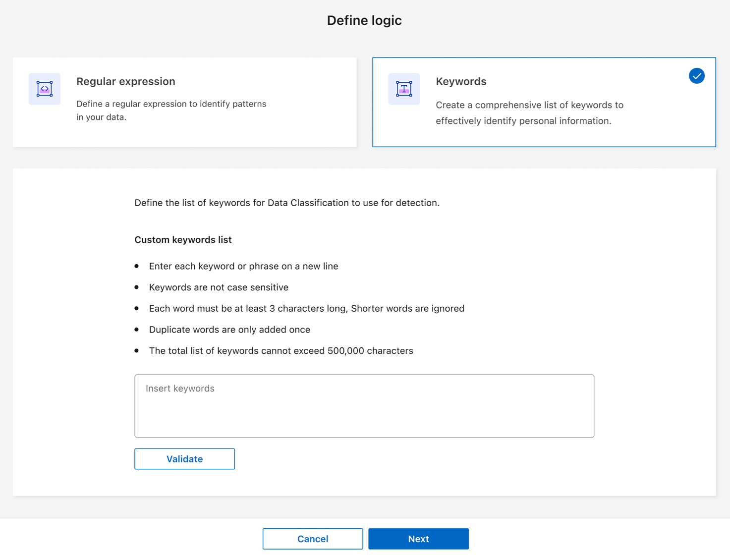Click inside the Insert keywords field

click(x=364, y=405)
